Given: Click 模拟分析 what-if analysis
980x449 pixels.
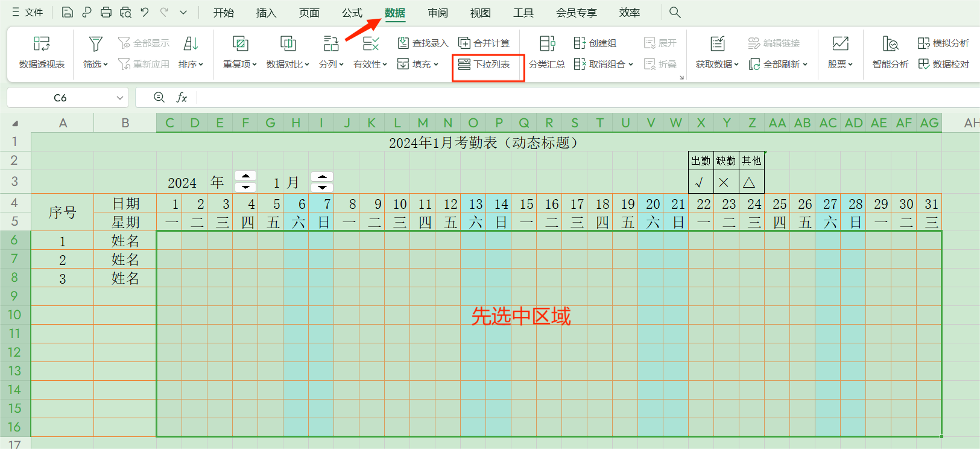Looking at the screenshot, I should pos(943,43).
